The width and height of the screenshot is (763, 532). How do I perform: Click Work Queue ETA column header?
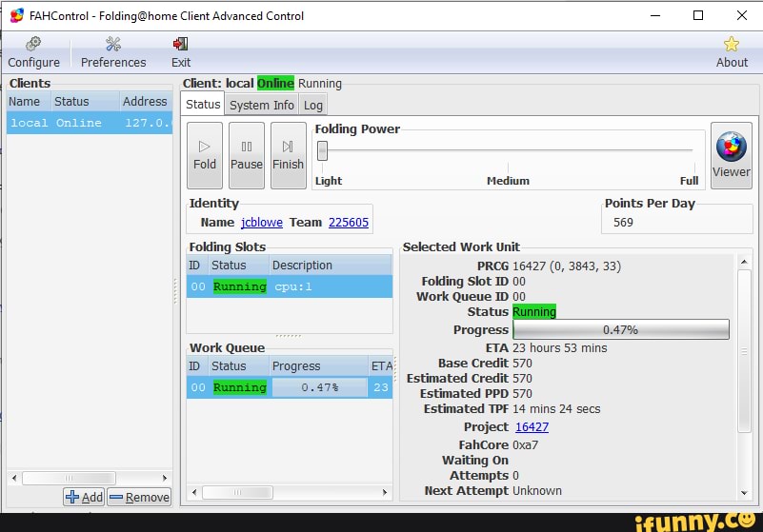coord(380,365)
